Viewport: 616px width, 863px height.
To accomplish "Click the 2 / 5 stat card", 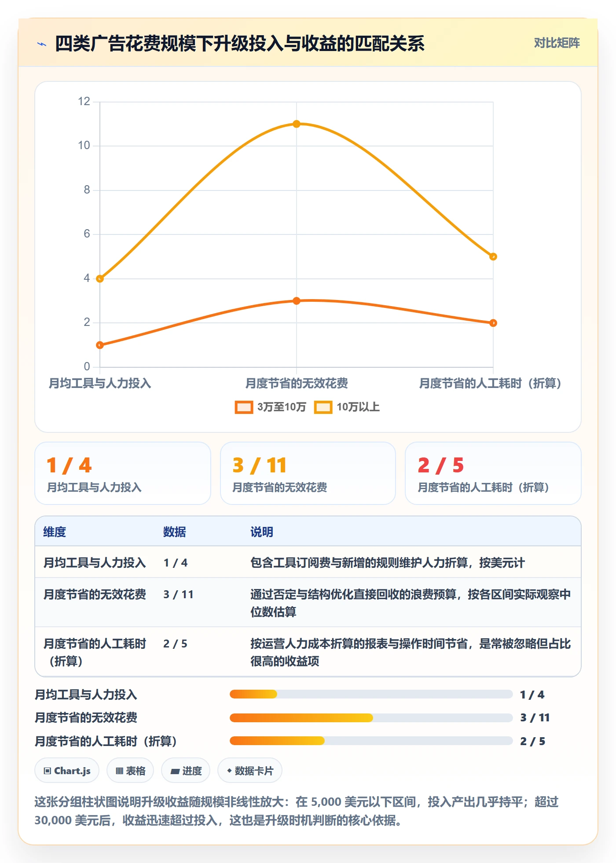I will 493,473.
